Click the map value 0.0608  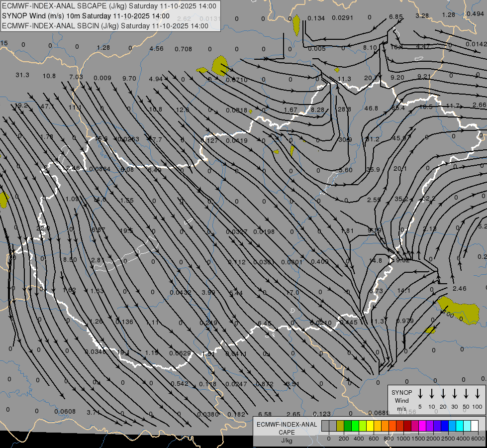65,412
